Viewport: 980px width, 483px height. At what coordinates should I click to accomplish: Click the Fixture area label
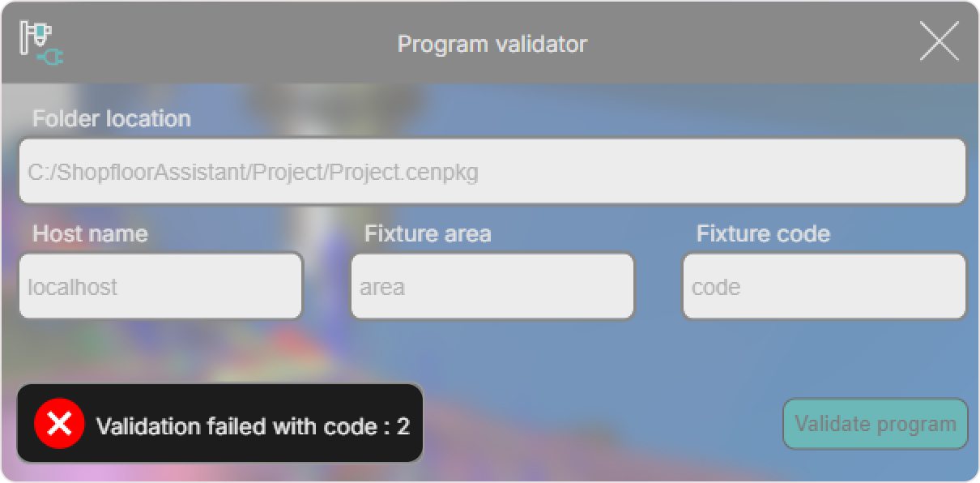click(428, 234)
